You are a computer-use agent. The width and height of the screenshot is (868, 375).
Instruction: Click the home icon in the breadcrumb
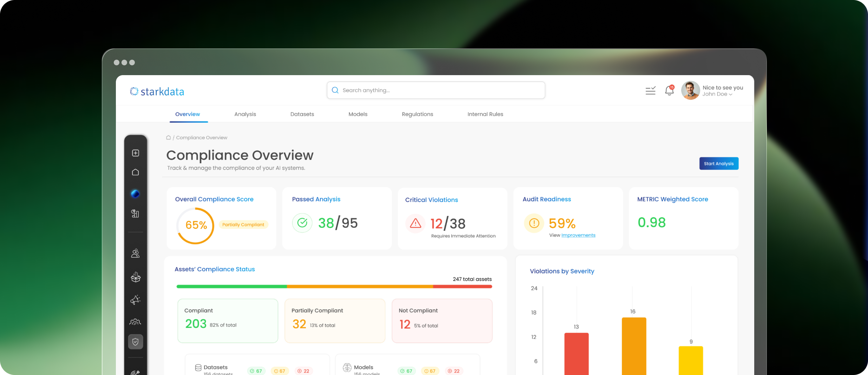click(x=169, y=138)
